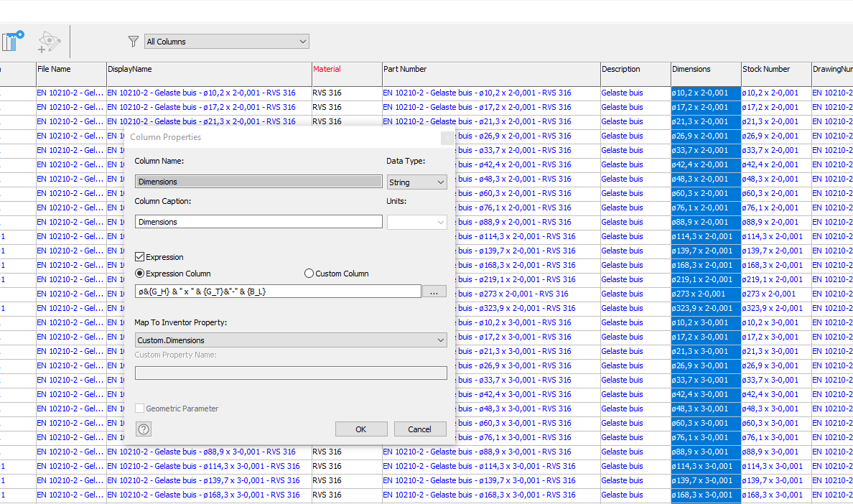
Task: Click DisplayName cell ø88,9 x 3-0,001 - RVS 316
Action: [209, 452]
